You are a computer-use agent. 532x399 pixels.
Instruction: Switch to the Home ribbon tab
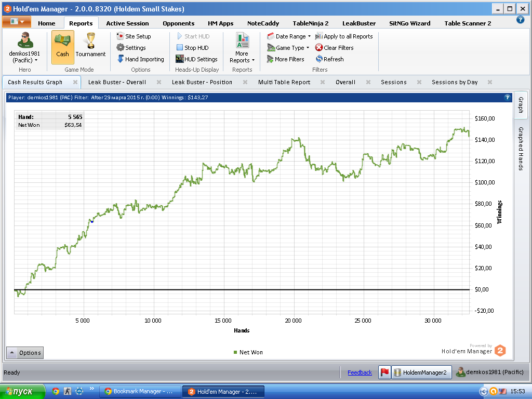tap(46, 23)
